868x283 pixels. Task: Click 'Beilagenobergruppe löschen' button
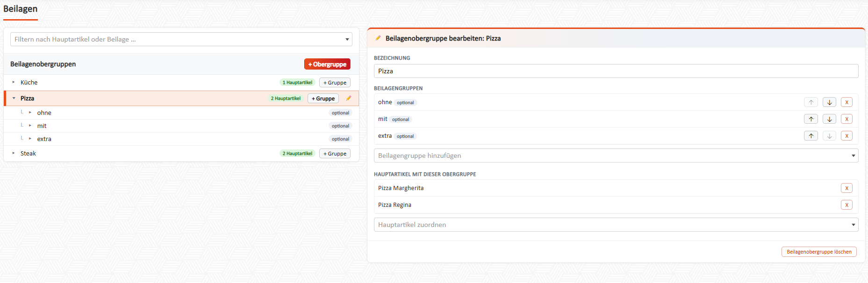(x=819, y=252)
